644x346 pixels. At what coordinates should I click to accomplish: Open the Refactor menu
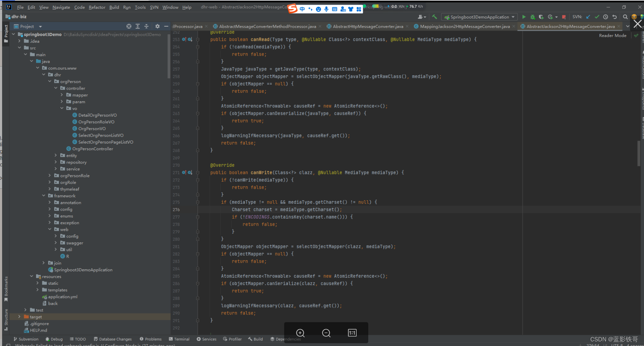97,7
